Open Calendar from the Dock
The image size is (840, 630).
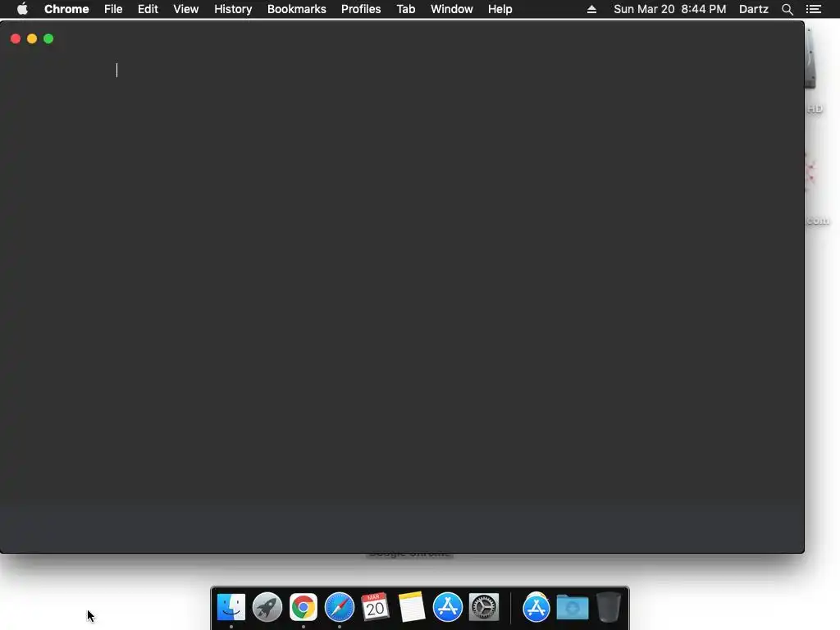375,607
